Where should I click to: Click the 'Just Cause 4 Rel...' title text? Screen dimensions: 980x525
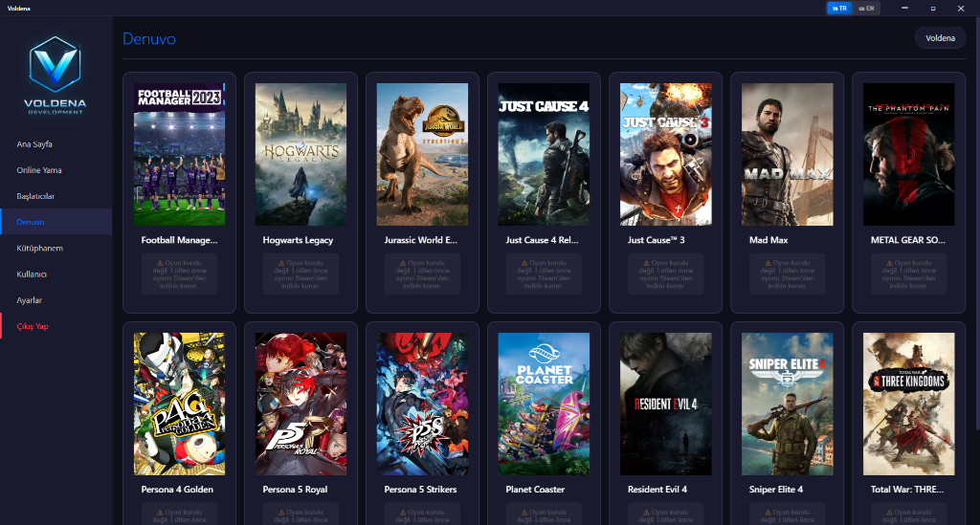542,240
